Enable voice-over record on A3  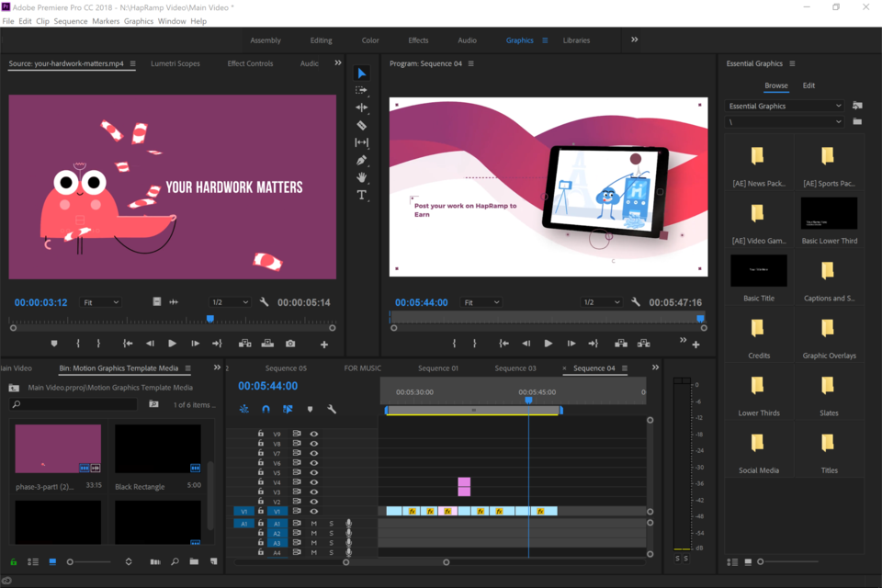tap(349, 543)
